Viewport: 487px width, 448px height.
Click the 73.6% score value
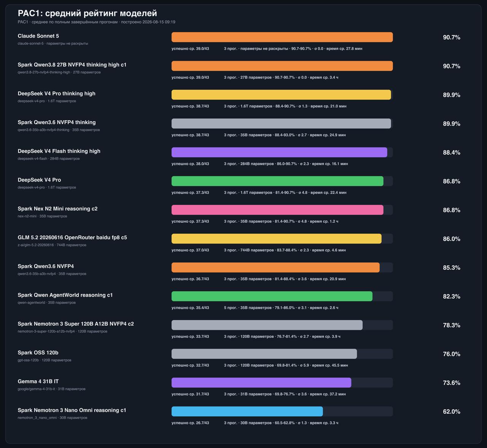pos(452,383)
